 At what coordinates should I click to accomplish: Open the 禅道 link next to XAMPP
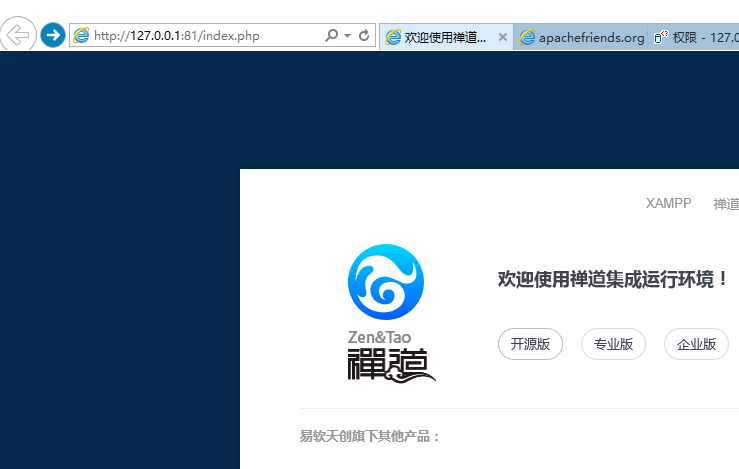pos(726,204)
